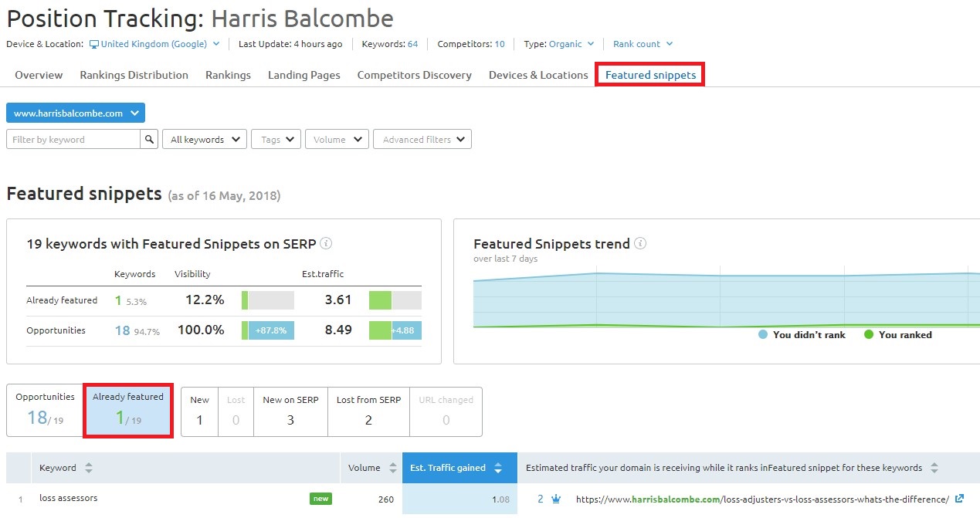Click the Est. traffic bar for Already featured
Viewport: 980px width, 518px height.
click(395, 300)
